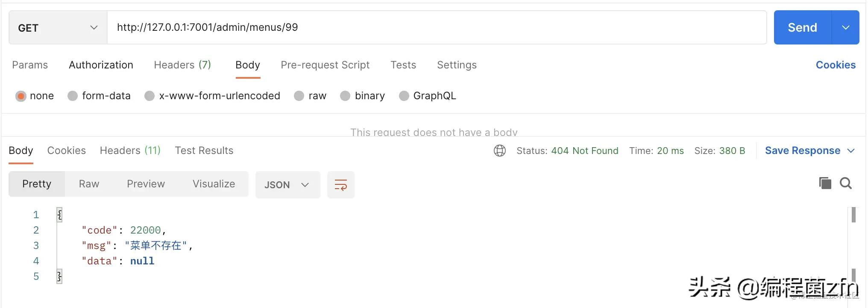Click the "msg" key in response
Viewport: 868px width, 308px height.
97,246
